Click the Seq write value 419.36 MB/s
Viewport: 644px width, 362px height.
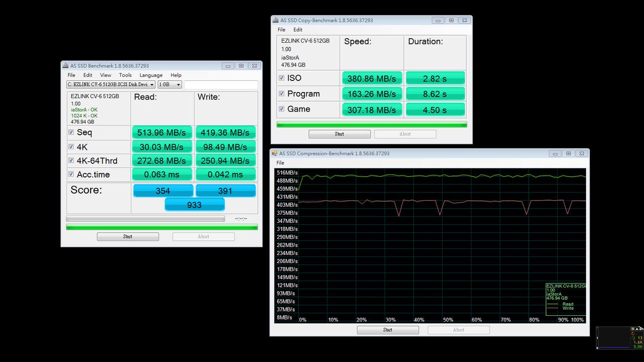point(225,133)
